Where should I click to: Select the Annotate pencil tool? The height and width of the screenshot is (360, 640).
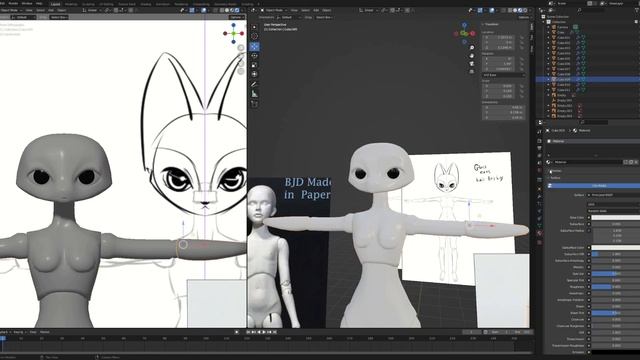click(x=254, y=84)
